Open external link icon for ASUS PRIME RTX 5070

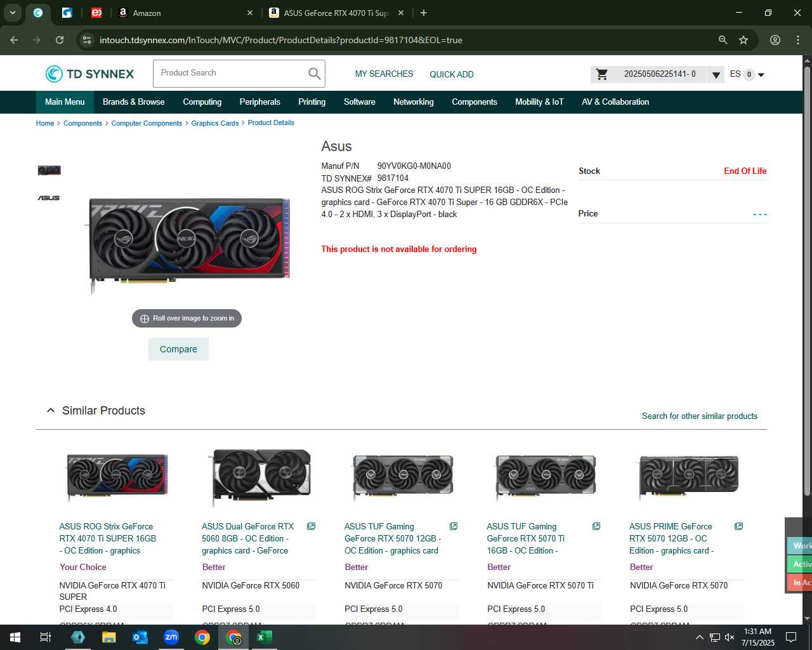click(738, 526)
